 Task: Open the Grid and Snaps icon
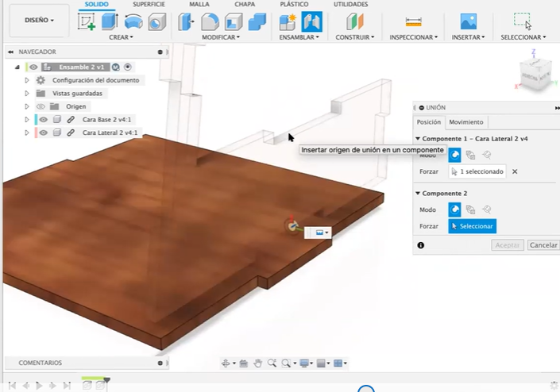click(321, 363)
